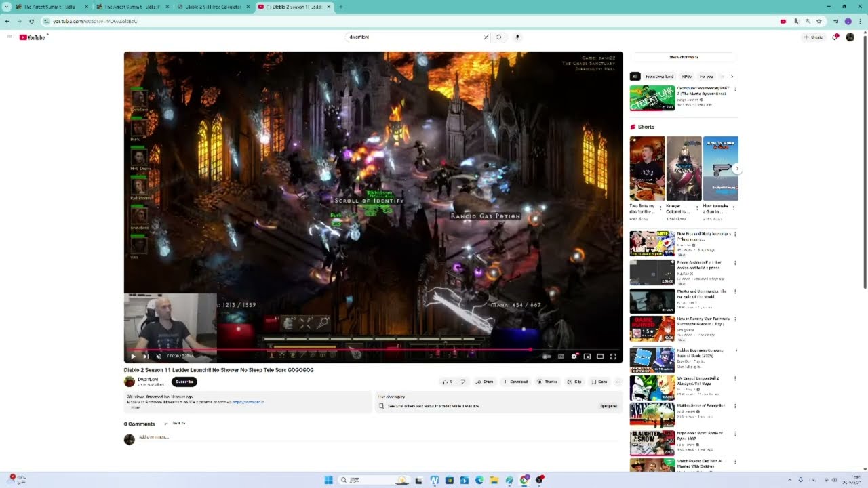Save the video to a playlist
Image resolution: width=868 pixels, height=488 pixels.
tap(599, 382)
